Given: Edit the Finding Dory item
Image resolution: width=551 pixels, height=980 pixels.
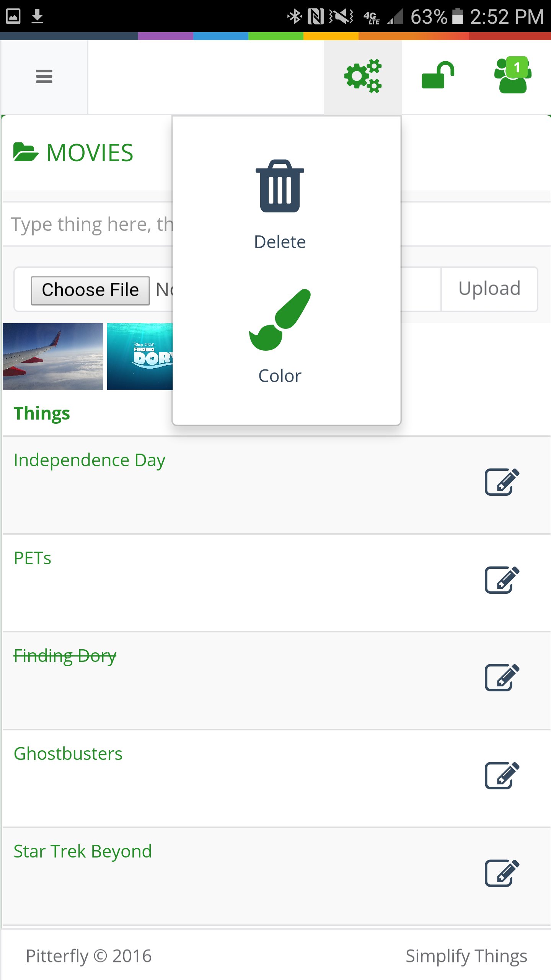Looking at the screenshot, I should point(502,678).
